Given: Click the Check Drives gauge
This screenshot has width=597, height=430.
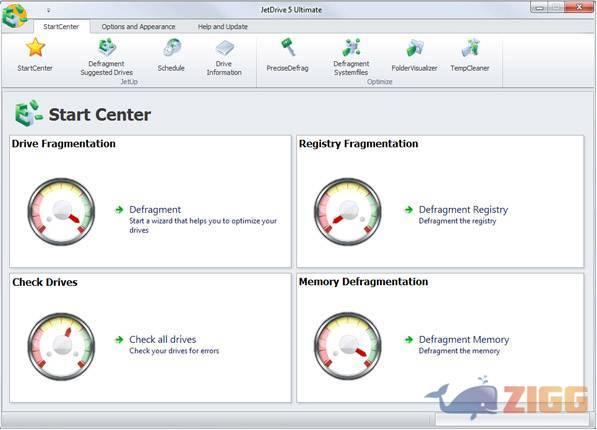Looking at the screenshot, I should click(61, 346).
